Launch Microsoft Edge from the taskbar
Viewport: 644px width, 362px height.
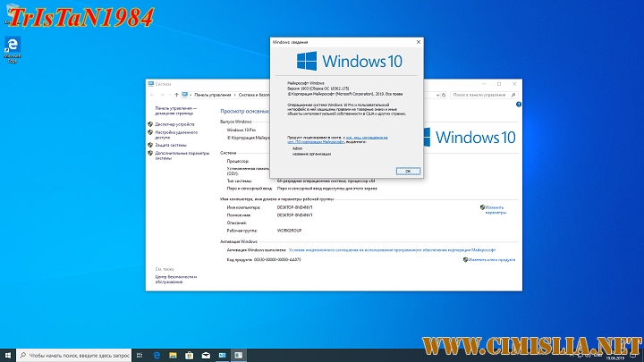157,355
